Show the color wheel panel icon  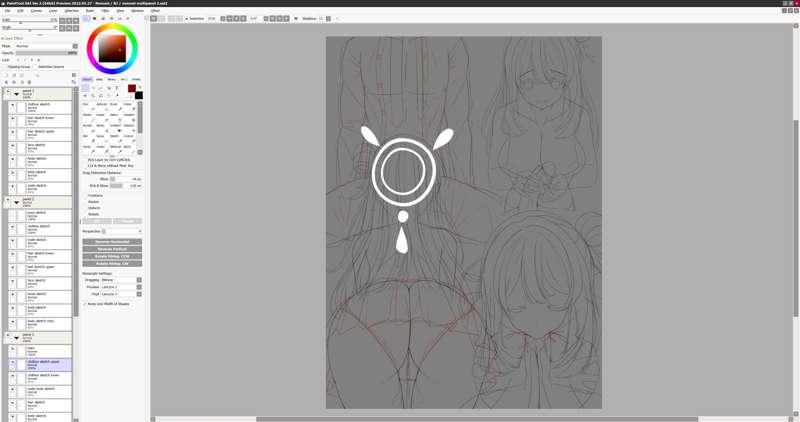(86, 18)
